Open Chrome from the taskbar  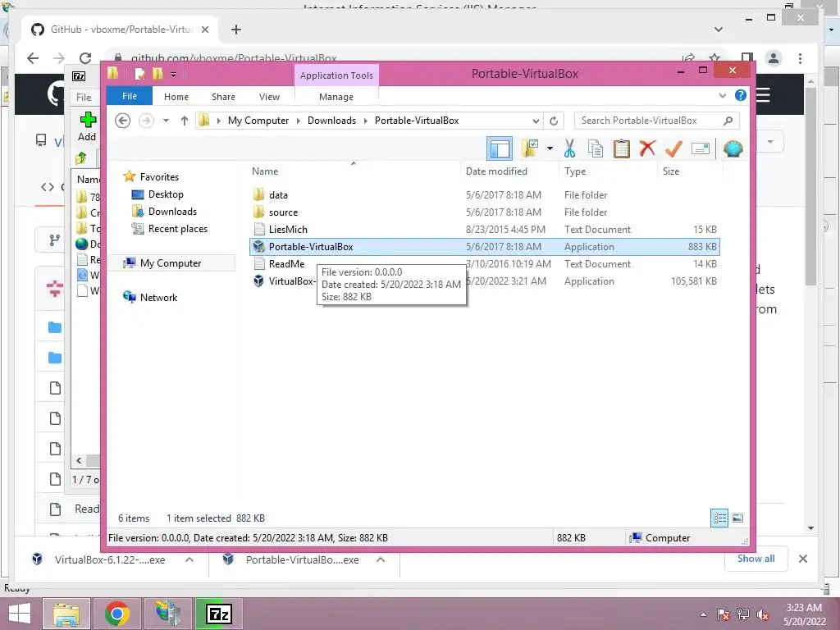116,614
